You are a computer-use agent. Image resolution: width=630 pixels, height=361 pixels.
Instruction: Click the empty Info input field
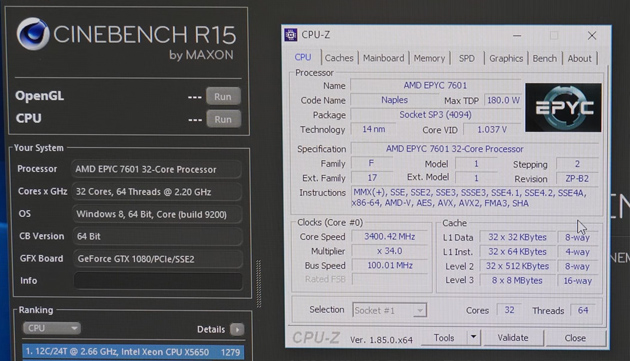tap(158, 281)
